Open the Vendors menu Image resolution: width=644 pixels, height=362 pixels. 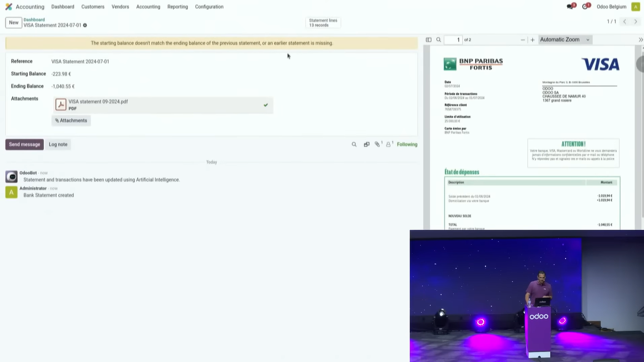(x=120, y=7)
